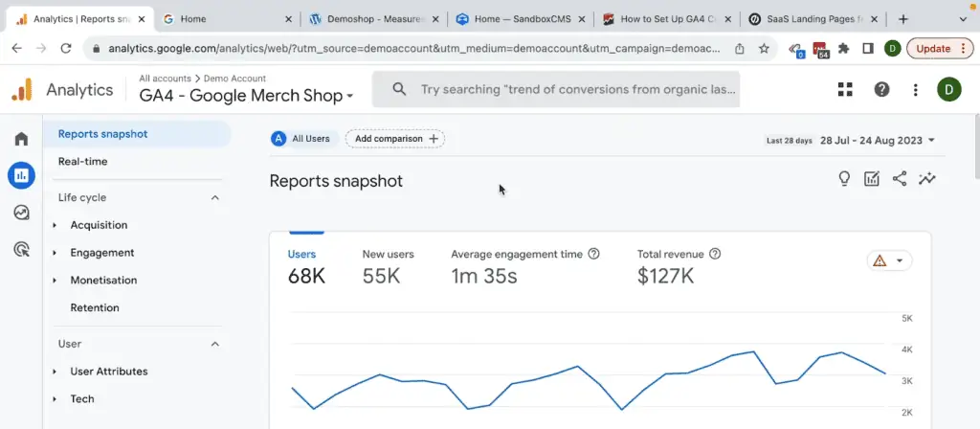Open a new browser tab

[x=902, y=19]
